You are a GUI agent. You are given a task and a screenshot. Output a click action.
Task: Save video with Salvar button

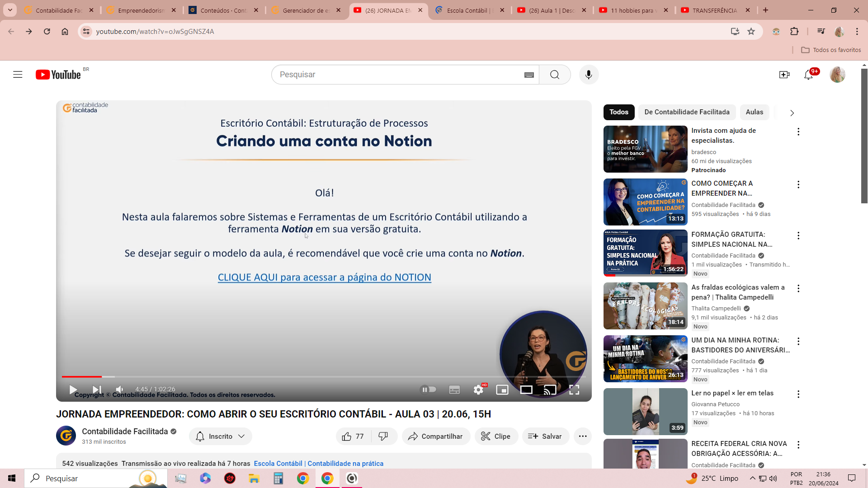(x=545, y=436)
